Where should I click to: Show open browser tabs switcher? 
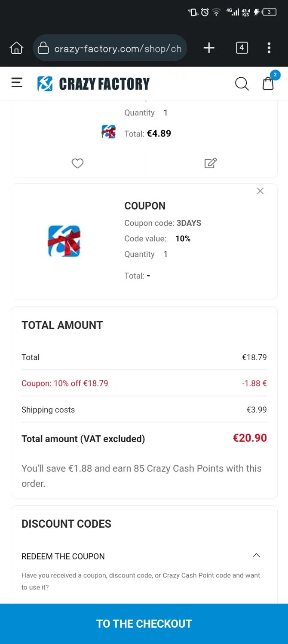click(x=242, y=48)
